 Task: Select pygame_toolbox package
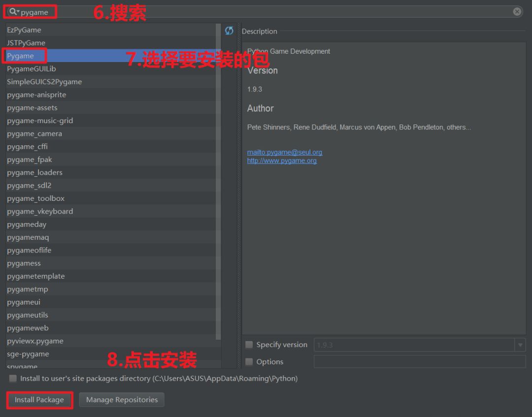pos(111,198)
